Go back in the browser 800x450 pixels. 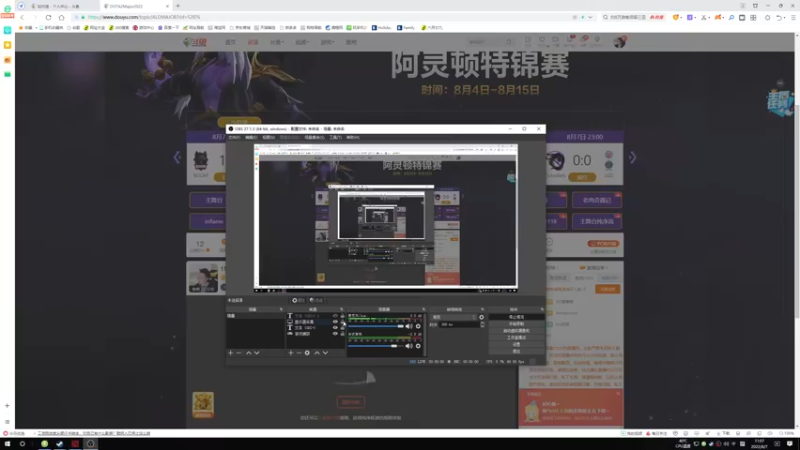22,17
